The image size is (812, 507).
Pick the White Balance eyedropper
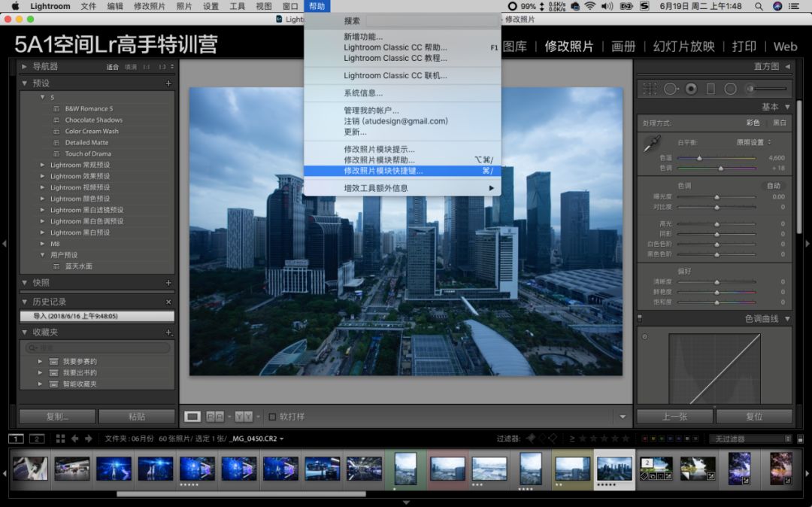pos(652,144)
